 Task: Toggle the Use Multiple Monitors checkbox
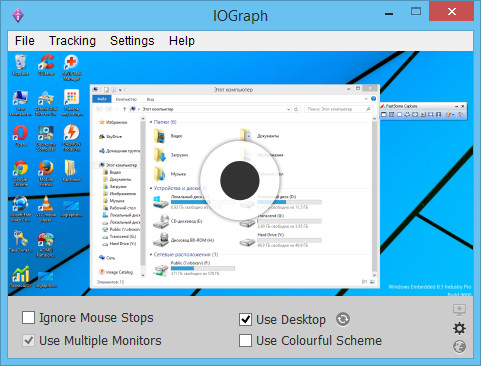point(28,340)
